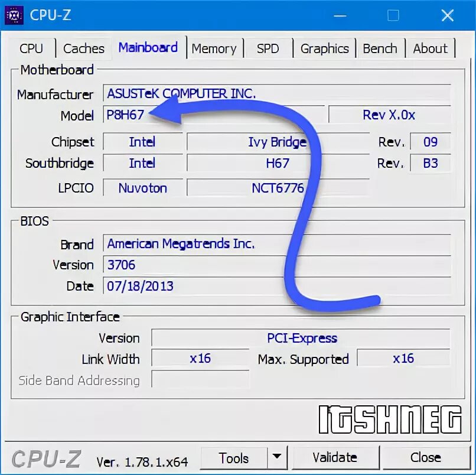This screenshot has width=476, height=475.
Task: Click the Validate button
Action: point(335,458)
